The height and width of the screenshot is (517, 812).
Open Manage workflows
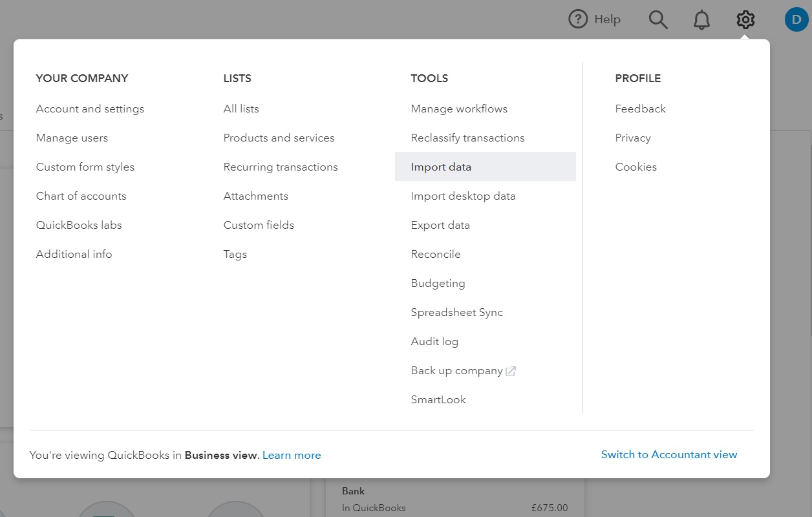point(459,109)
